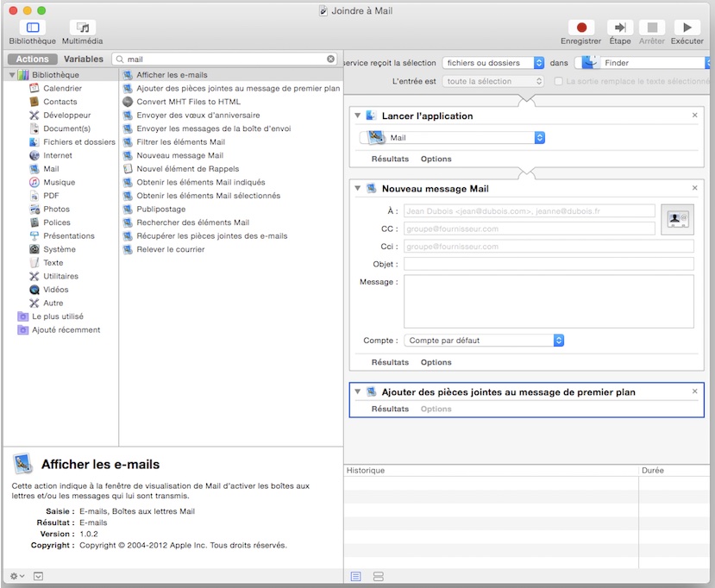Screen dimensions: 715x588
Task: Click the Message body text area
Action: [x=549, y=301]
